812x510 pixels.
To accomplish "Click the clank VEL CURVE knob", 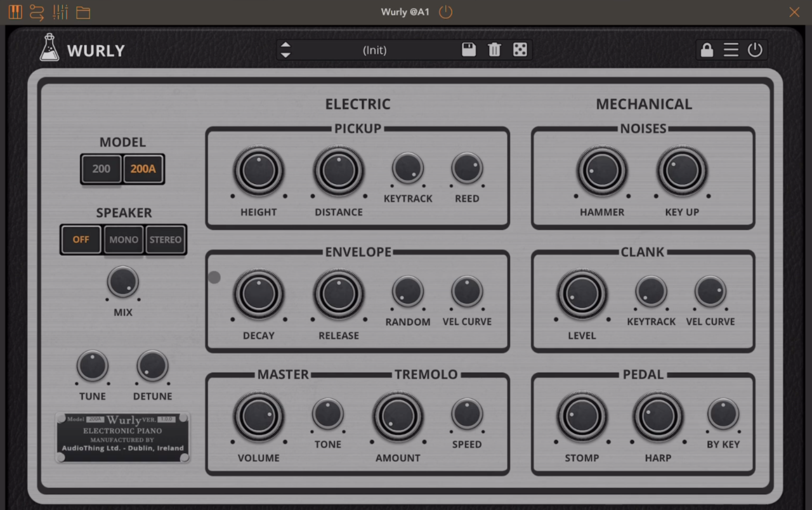I will (x=710, y=291).
